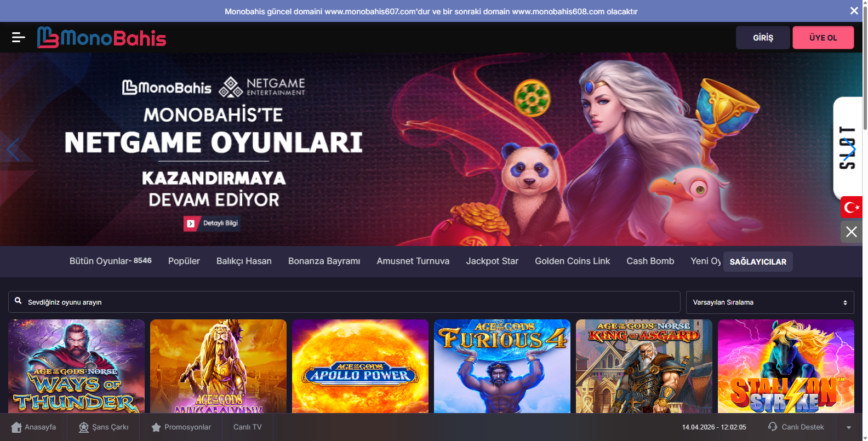Viewport: 868px width, 441px height.
Task: Select the Amusnet Turnuva category tab
Action: coord(413,261)
